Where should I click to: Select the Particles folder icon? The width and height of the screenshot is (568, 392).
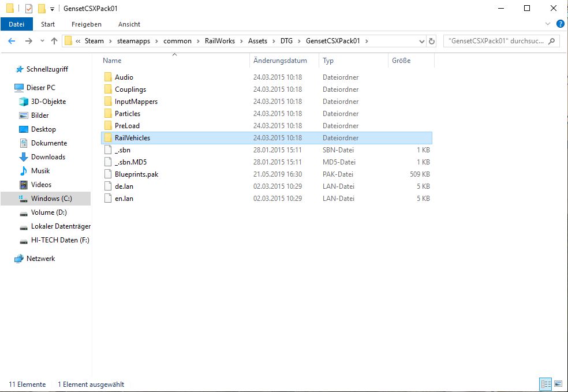108,113
